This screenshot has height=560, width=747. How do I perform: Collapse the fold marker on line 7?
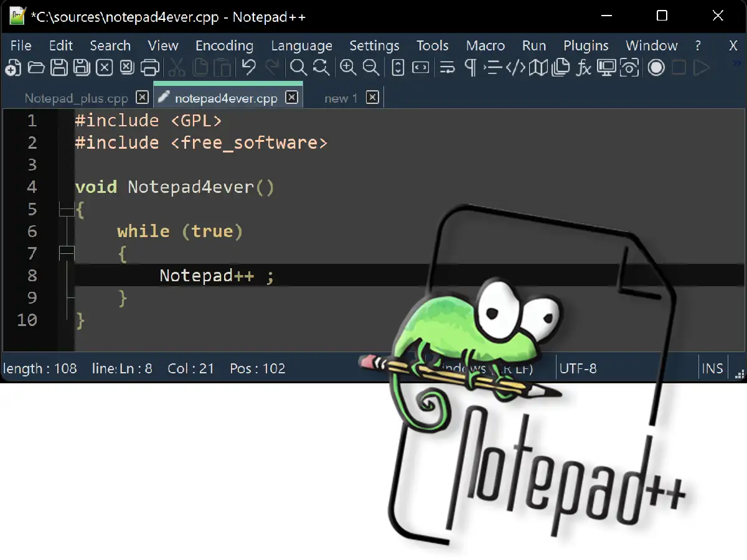click(x=66, y=253)
